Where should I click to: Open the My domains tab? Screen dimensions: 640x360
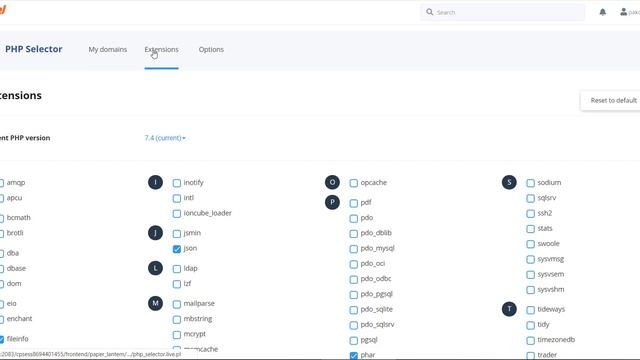coord(108,49)
